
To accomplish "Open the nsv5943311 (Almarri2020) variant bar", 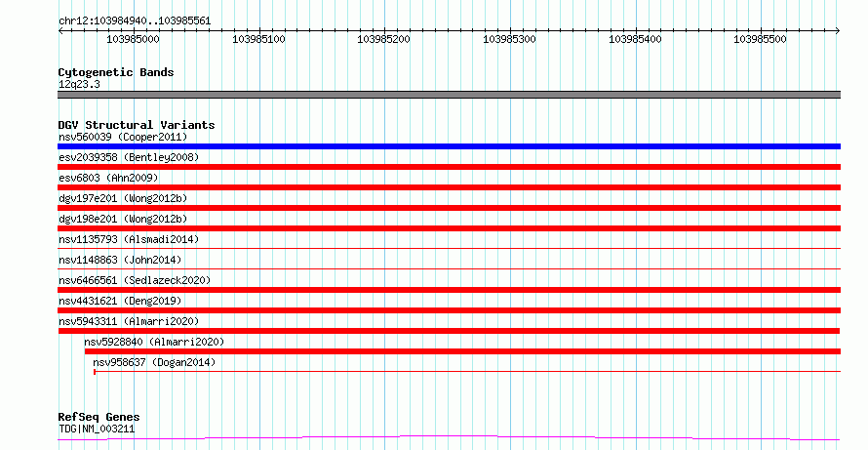I will [x=449, y=331].
